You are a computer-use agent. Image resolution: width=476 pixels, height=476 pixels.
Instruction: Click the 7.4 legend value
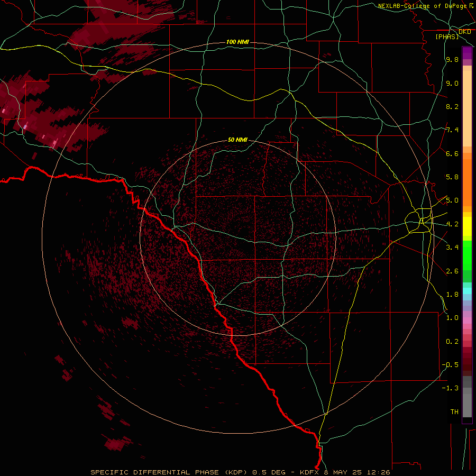pyautogui.click(x=452, y=130)
